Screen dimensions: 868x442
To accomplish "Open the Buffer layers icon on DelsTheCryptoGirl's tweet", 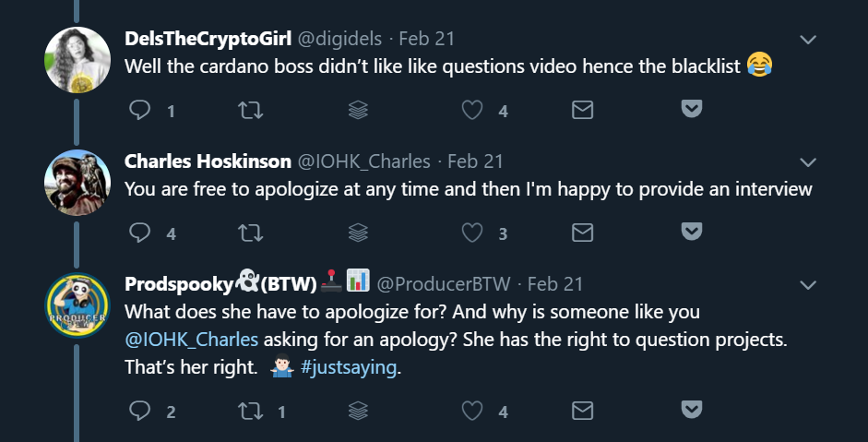I will (359, 111).
